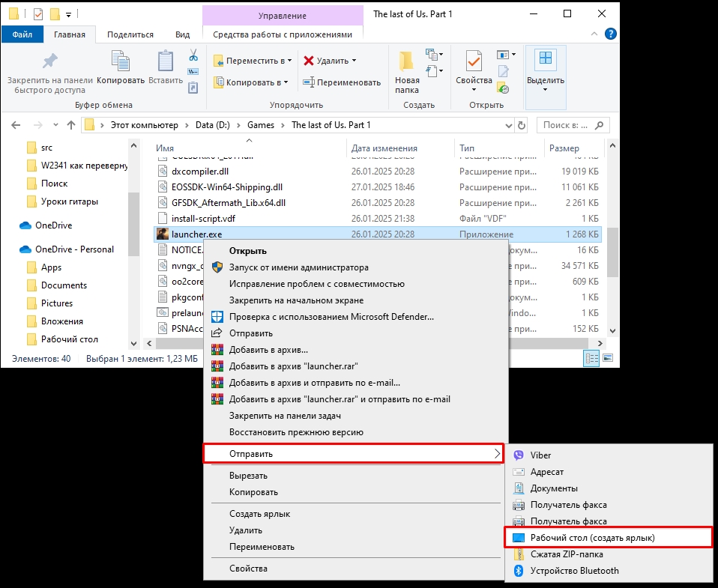718x588 pixels.
Task: Open the Documents folder in navigation pane
Action: pos(64,285)
